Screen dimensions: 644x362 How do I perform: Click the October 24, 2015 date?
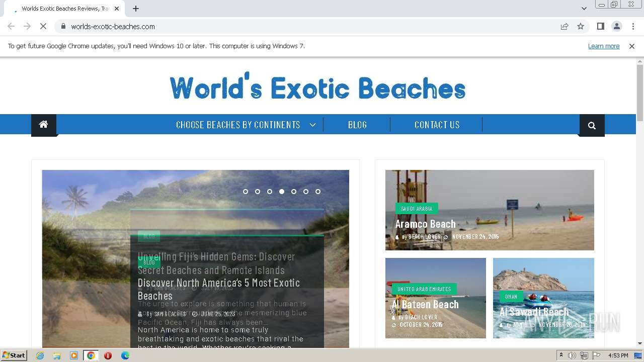click(x=421, y=325)
